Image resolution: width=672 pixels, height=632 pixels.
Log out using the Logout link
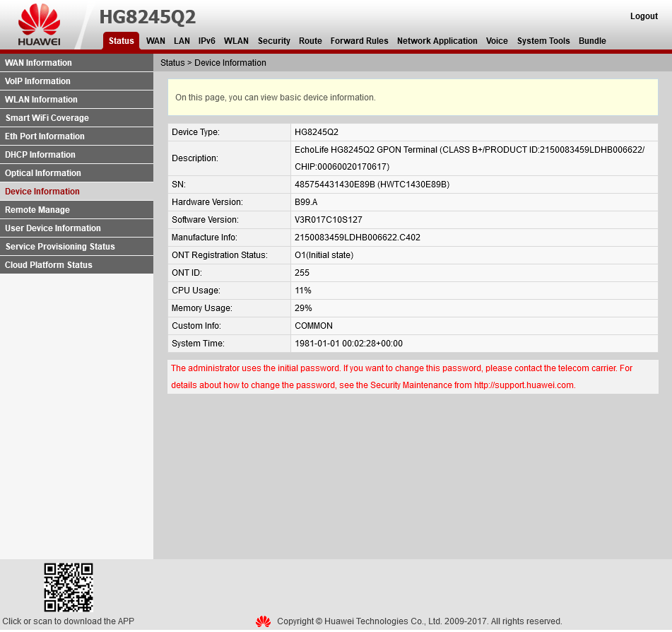(644, 16)
